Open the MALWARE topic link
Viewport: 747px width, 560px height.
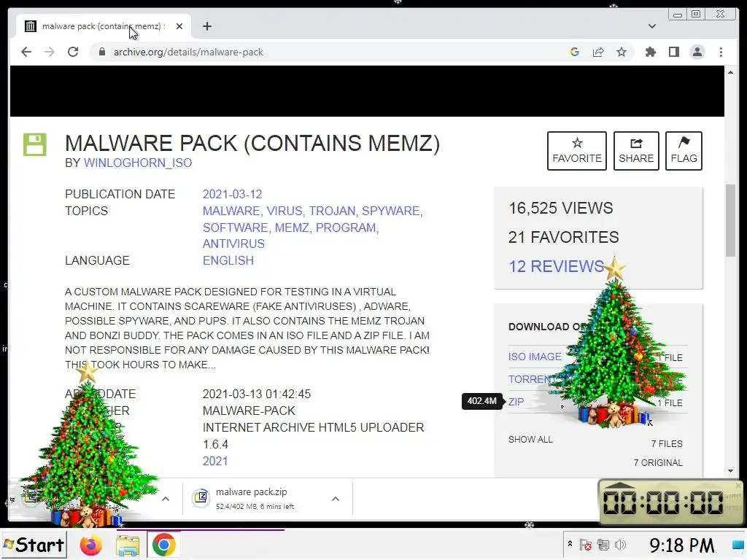pyautogui.click(x=231, y=211)
